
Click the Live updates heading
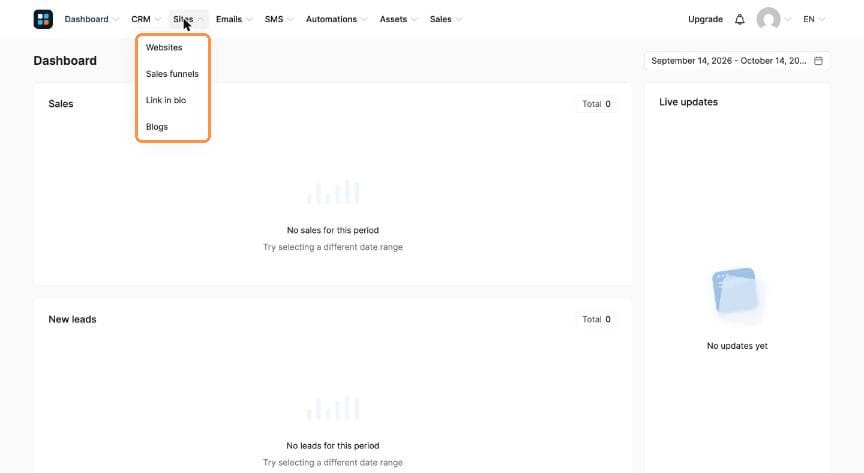pyautogui.click(x=688, y=102)
